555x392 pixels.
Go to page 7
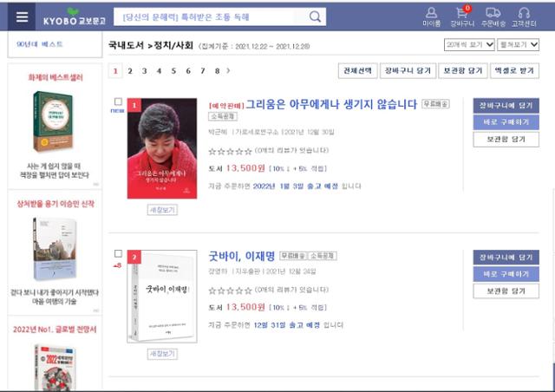(202, 71)
